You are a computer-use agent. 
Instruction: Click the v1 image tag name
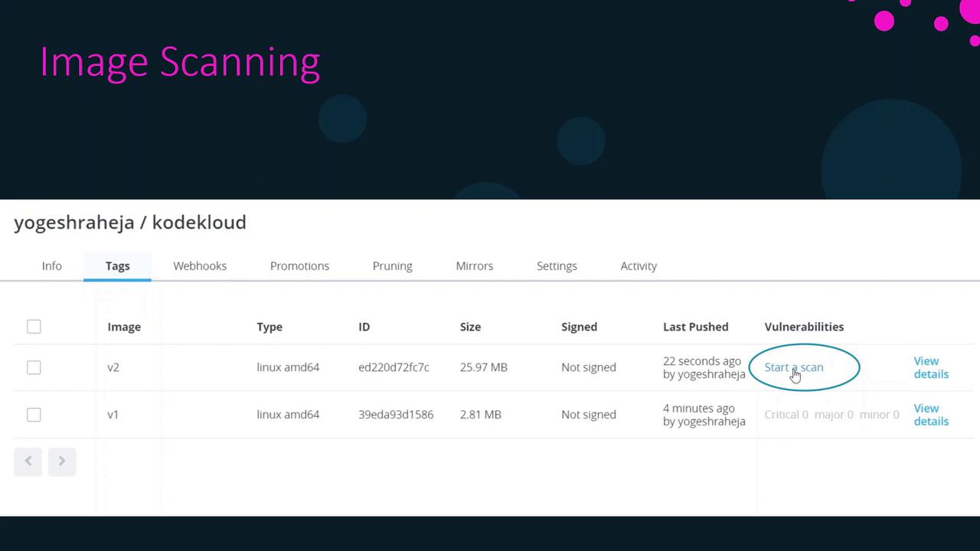113,415
